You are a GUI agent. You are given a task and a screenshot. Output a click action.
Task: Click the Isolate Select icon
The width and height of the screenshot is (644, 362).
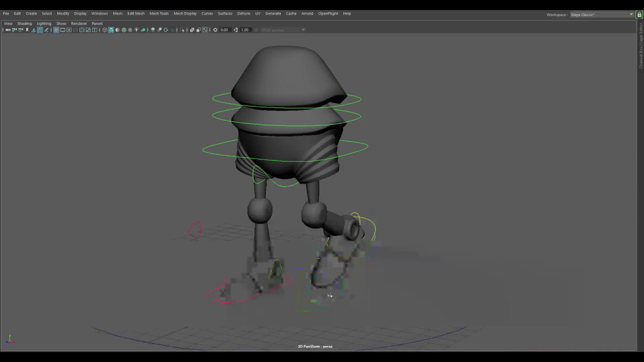tap(182, 30)
